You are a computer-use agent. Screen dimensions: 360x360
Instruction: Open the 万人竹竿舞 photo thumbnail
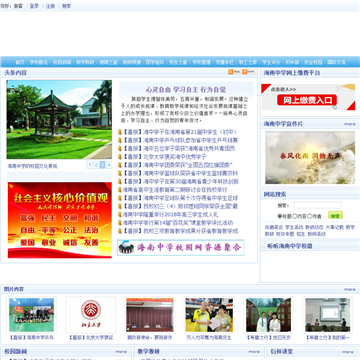click(x=209, y=315)
